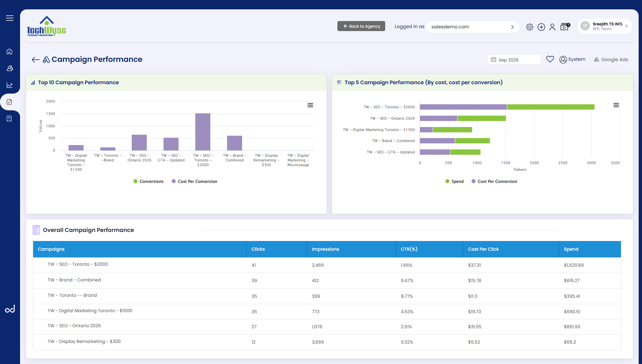Click the back arrow beside Campaign Performance
The height and width of the screenshot is (364, 642).
tap(35, 59)
